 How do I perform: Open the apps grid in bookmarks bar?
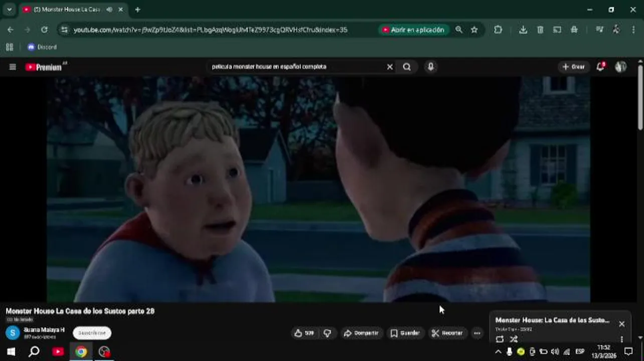9,47
